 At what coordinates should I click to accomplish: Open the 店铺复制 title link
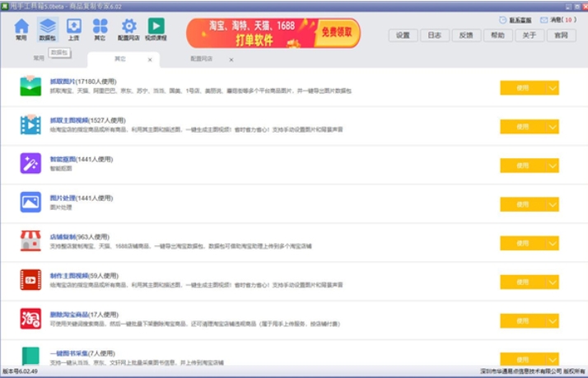(x=63, y=237)
